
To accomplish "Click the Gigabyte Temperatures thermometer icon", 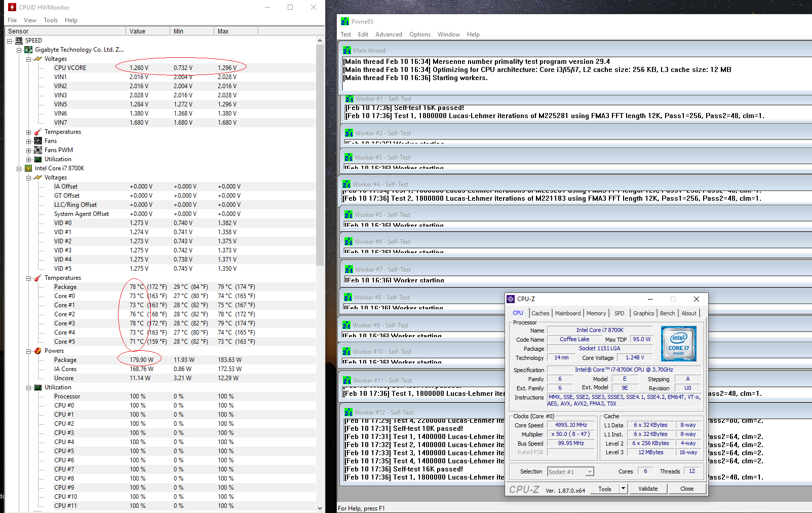I will [38, 132].
